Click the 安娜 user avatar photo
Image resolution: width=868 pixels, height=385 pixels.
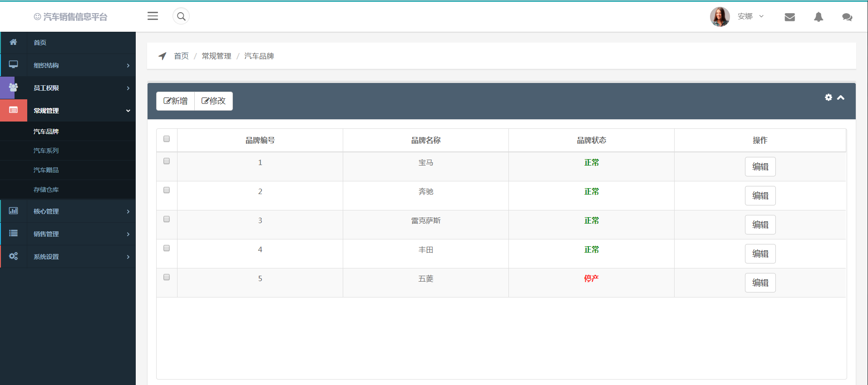pos(720,17)
